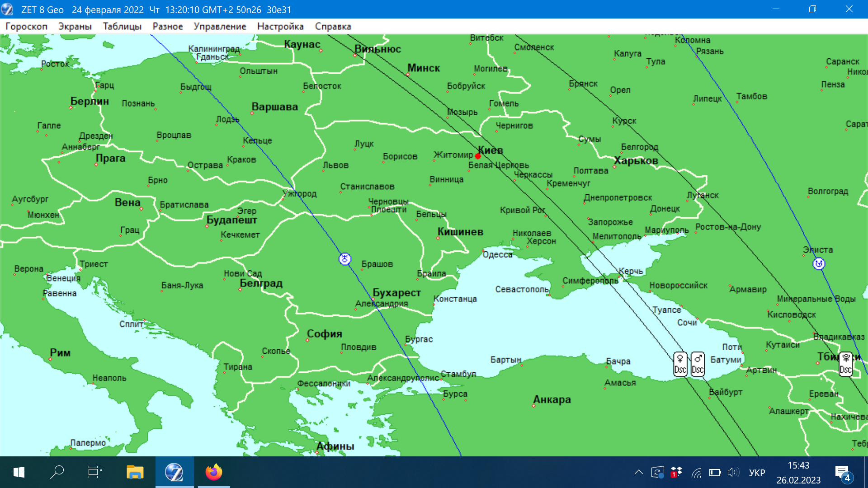868x488 pixels.
Task: Open the Настройка menu
Action: coord(280,26)
